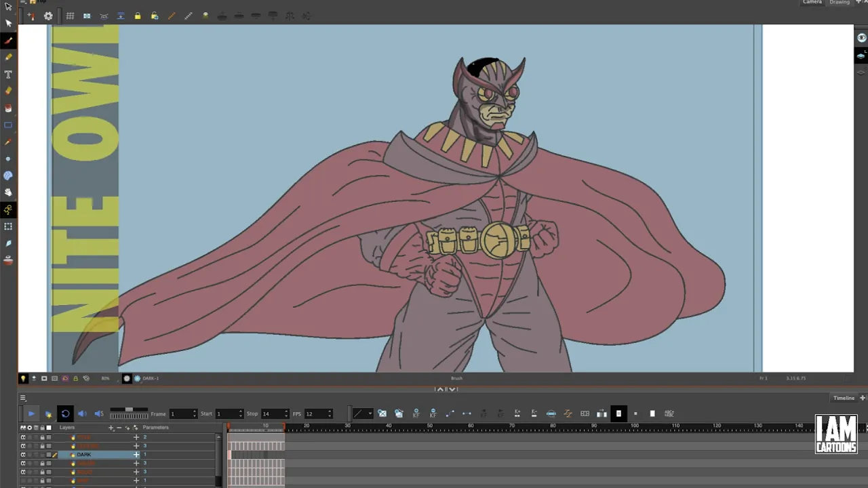Click the highlighted white square icon in timeline toolbar
Viewport: 868px width, 488px height.
click(x=618, y=413)
